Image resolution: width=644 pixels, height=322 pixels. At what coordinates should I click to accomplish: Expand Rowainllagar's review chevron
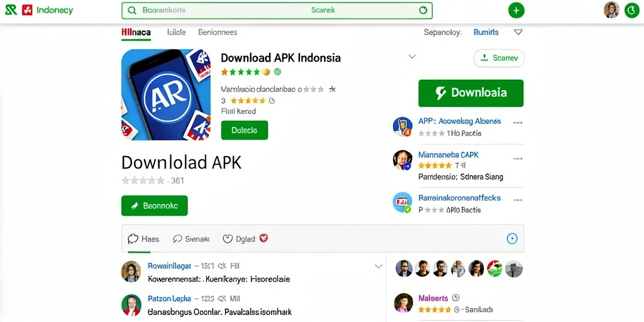tap(379, 267)
